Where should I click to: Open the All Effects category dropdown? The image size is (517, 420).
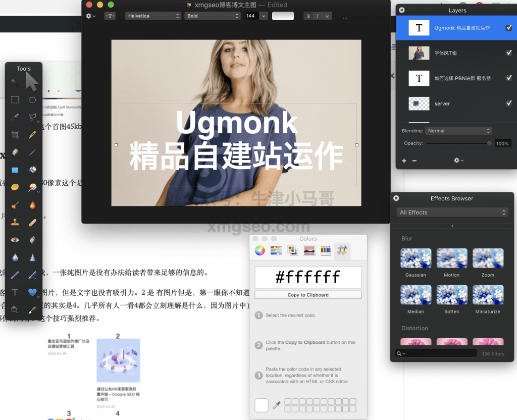[x=452, y=213]
